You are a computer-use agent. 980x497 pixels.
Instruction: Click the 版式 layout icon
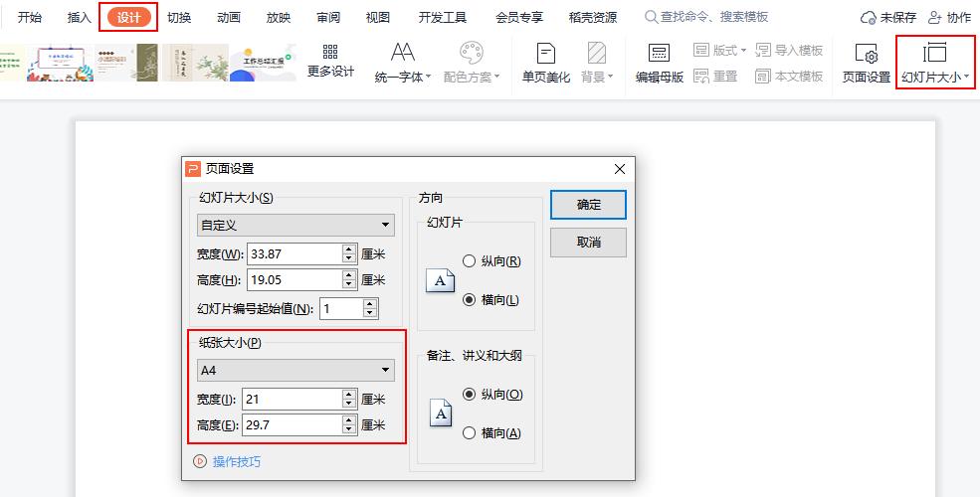701,50
